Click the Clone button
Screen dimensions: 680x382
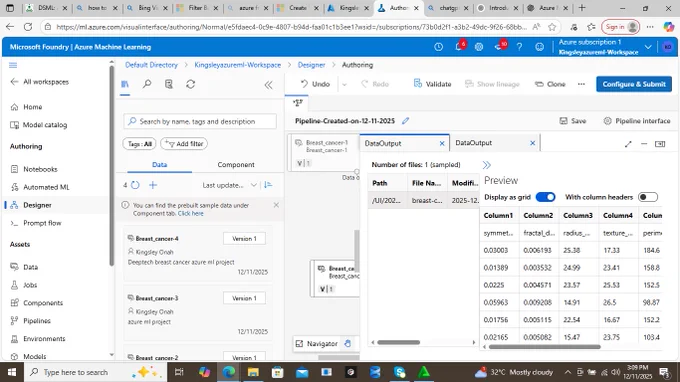click(x=550, y=84)
